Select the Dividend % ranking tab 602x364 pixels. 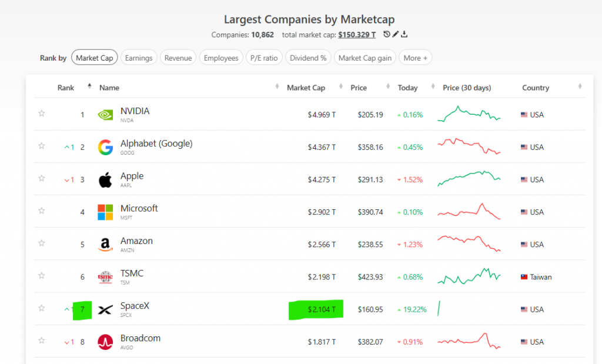pyautogui.click(x=308, y=58)
